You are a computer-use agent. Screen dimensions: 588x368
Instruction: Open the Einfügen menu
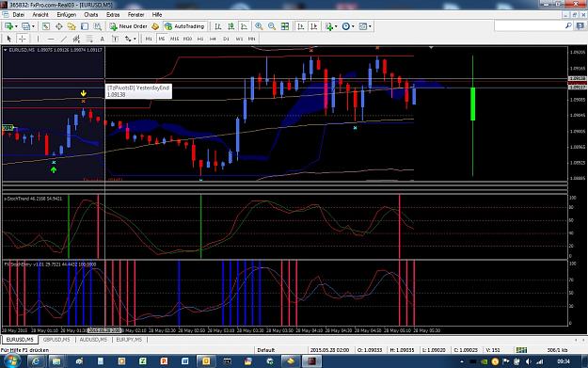pos(67,15)
